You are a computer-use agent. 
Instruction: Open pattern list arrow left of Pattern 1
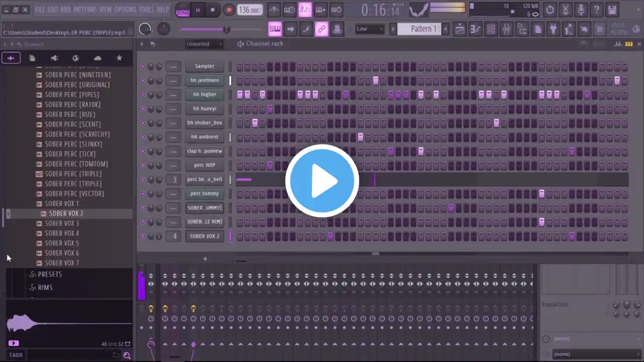pos(393,29)
